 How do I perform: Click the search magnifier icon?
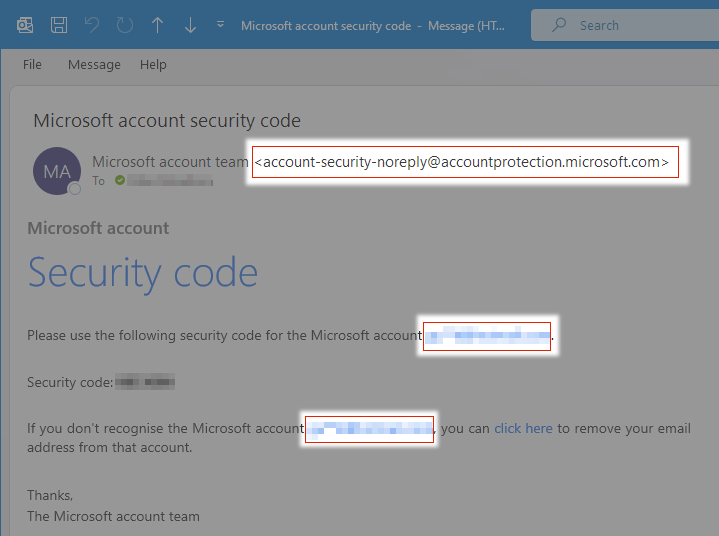(559, 25)
